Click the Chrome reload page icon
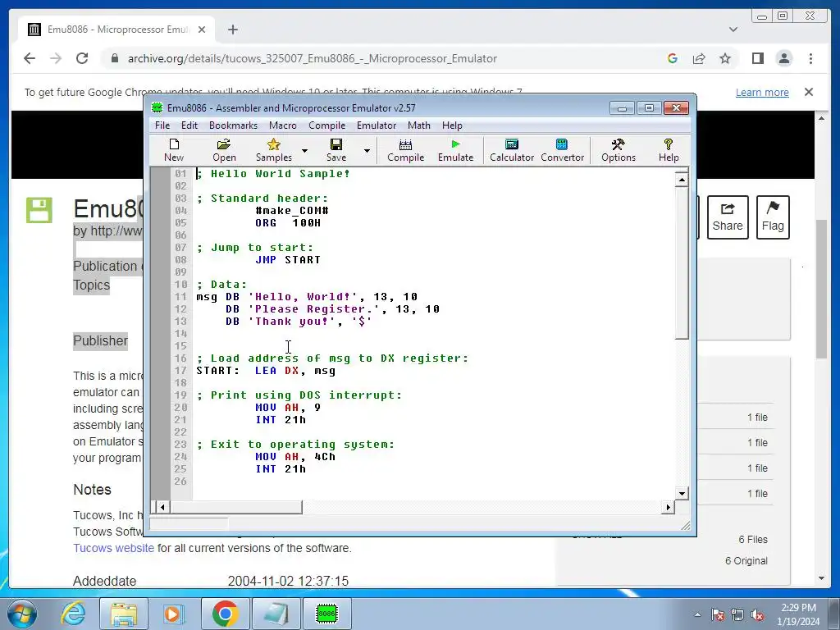 pos(82,58)
